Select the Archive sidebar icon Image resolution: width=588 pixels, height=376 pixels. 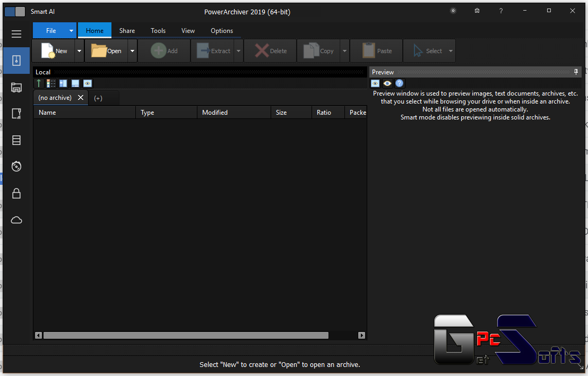click(16, 61)
